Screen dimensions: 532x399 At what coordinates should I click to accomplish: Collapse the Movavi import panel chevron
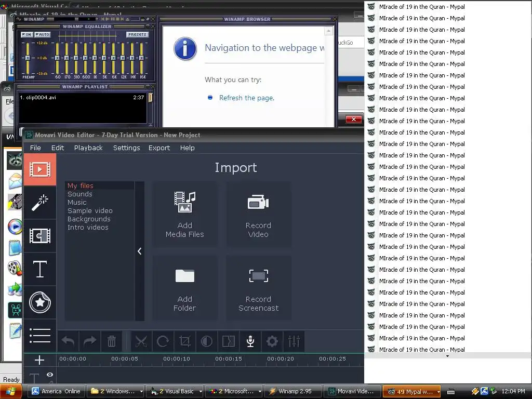point(139,251)
